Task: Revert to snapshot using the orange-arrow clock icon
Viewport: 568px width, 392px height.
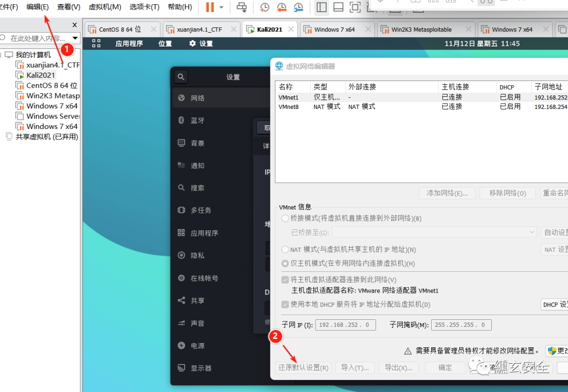Action: [281, 7]
